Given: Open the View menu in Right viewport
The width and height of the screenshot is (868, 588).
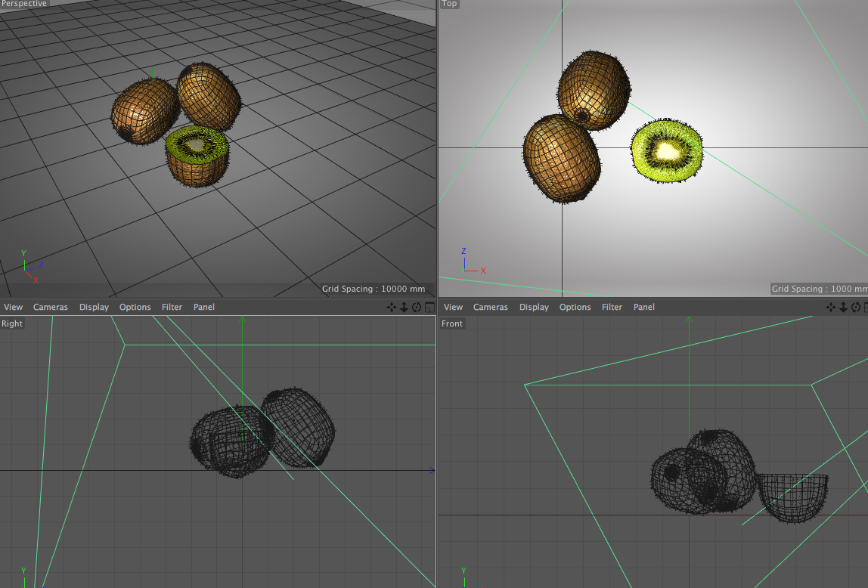Looking at the screenshot, I should tap(14, 307).
